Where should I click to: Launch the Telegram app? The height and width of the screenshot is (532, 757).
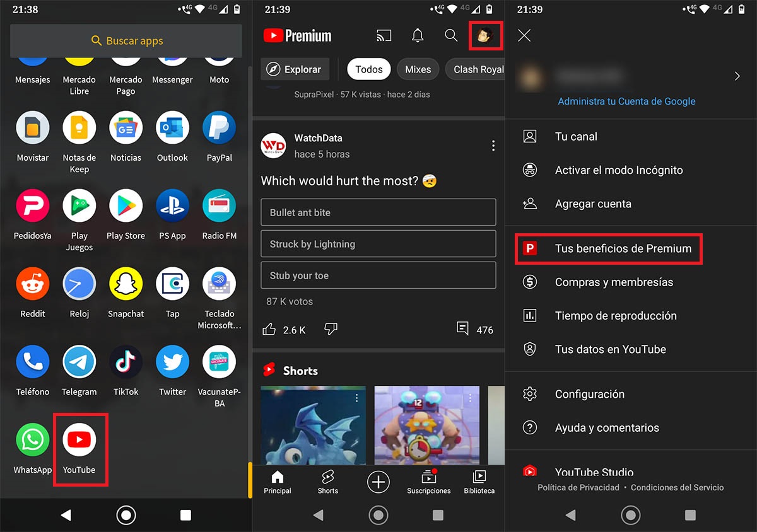79,362
